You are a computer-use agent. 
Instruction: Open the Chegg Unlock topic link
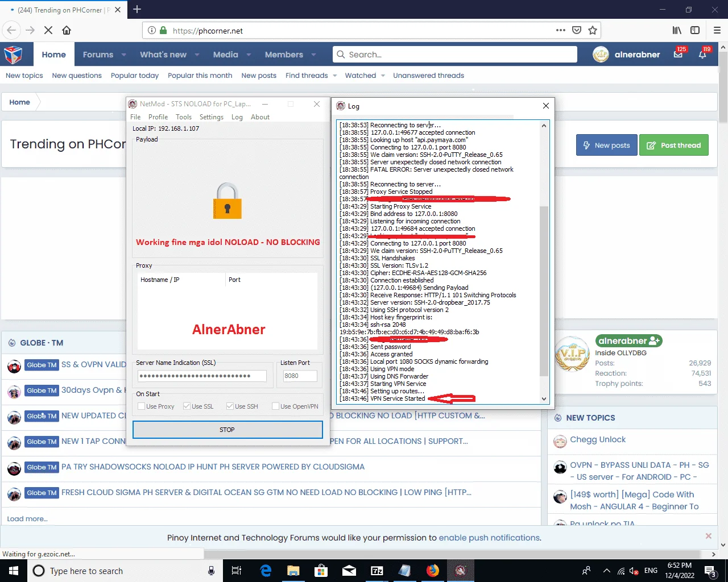[598, 439]
